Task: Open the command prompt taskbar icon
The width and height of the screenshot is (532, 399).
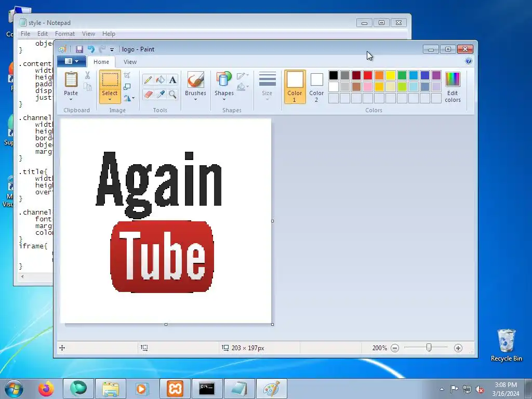Action: [x=207, y=389]
